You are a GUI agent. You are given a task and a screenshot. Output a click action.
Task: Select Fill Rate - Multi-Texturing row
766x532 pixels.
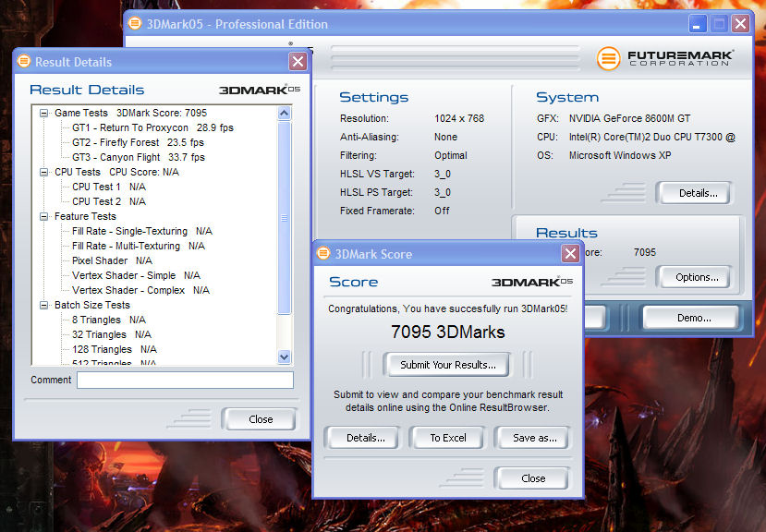click(139, 246)
